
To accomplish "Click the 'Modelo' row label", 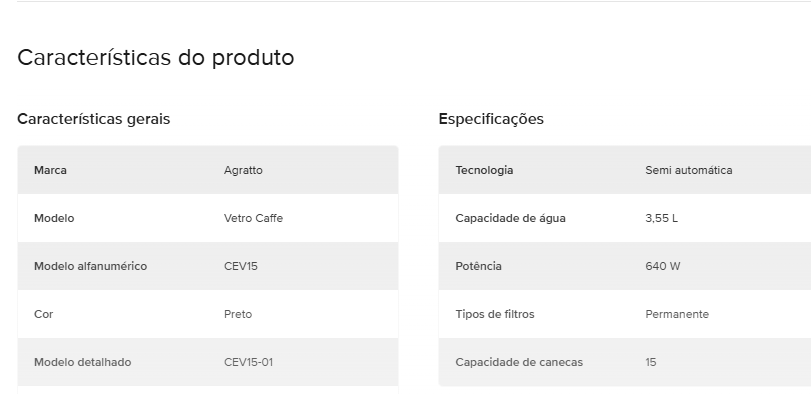I will 54,218.
